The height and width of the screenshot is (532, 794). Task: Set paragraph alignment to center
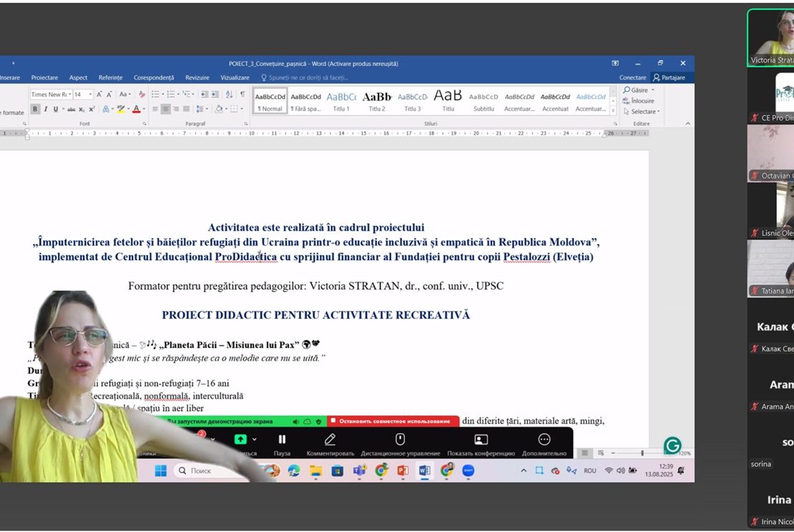165,109
